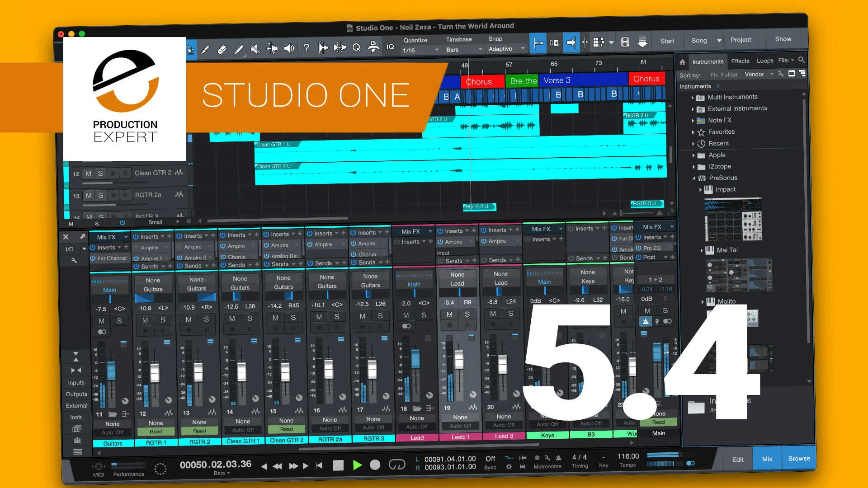This screenshot has width=868, height=488.
Task: Select the Mute tool icon
Action: (x=255, y=49)
